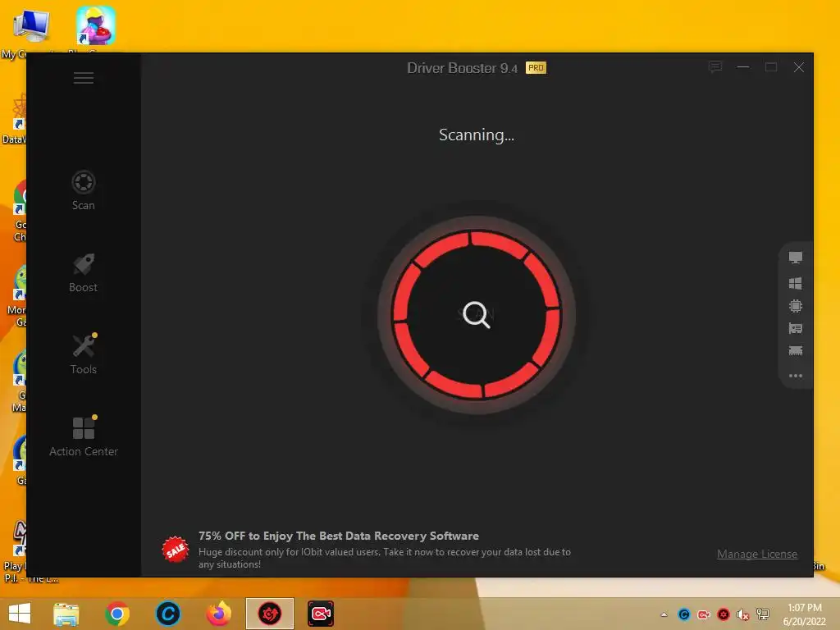Select Scan in the sidebar
This screenshot has height=630, width=840.
(x=84, y=190)
